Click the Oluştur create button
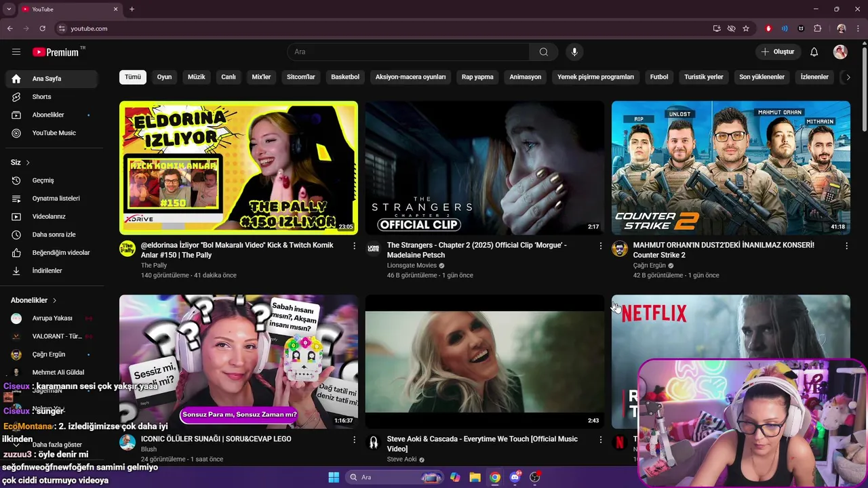Screen dimensions: 868x488 778,52
